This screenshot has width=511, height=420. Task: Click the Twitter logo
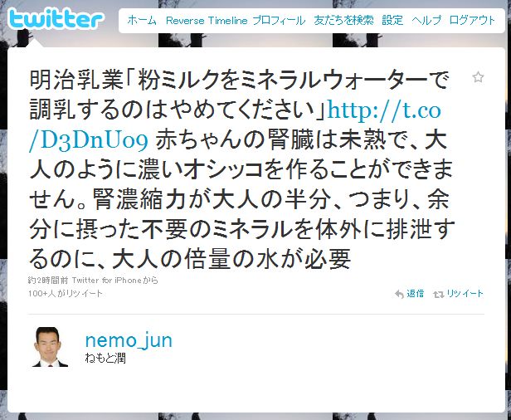pyautogui.click(x=56, y=19)
